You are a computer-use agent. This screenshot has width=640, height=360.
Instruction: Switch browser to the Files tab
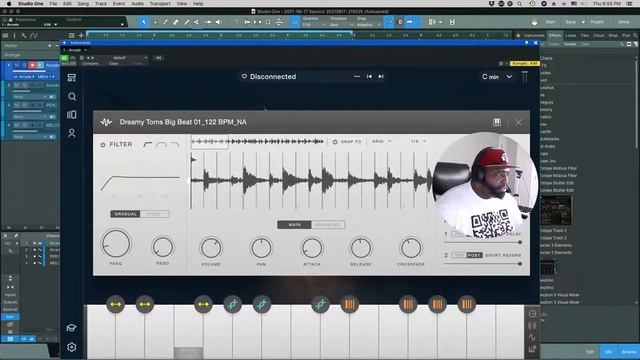pyautogui.click(x=585, y=36)
